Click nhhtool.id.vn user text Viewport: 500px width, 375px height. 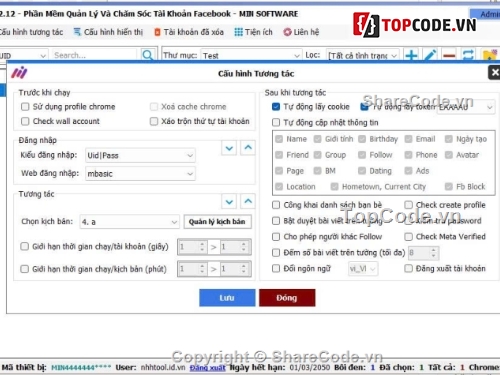tap(163, 367)
